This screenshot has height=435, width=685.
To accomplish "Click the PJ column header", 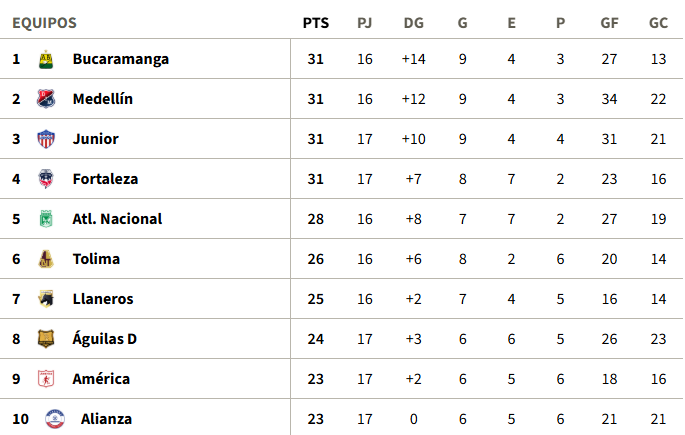I will (x=364, y=23).
